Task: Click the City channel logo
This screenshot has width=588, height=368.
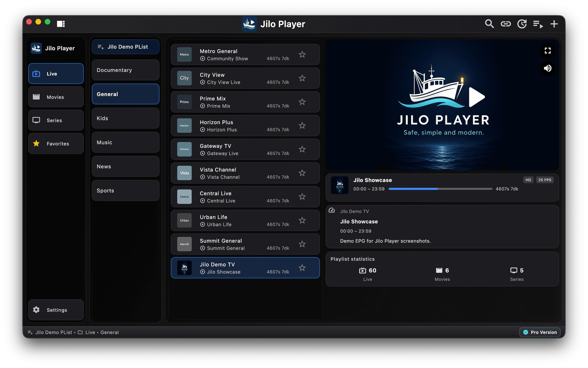Action: pos(184,78)
